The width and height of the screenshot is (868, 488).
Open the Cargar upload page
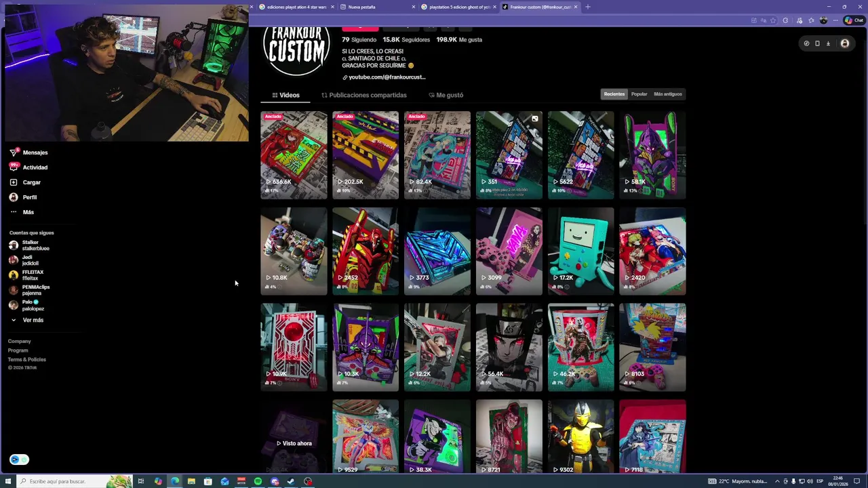pyautogui.click(x=25, y=182)
